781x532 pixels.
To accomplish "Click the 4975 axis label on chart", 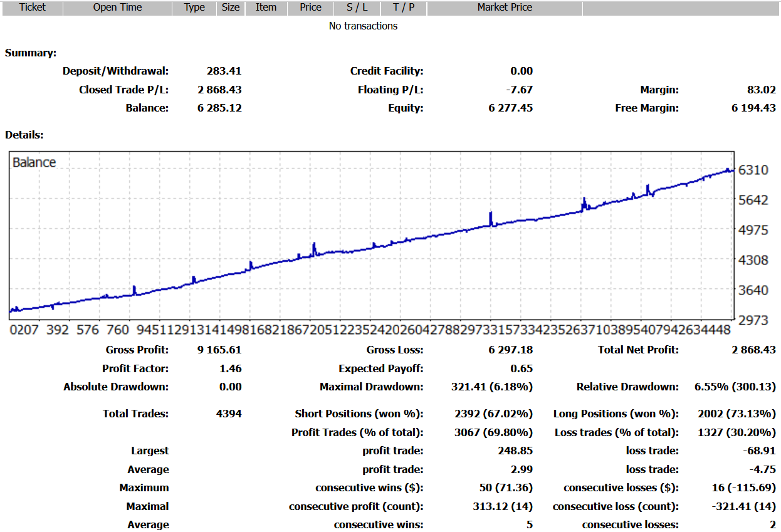I will [753, 230].
